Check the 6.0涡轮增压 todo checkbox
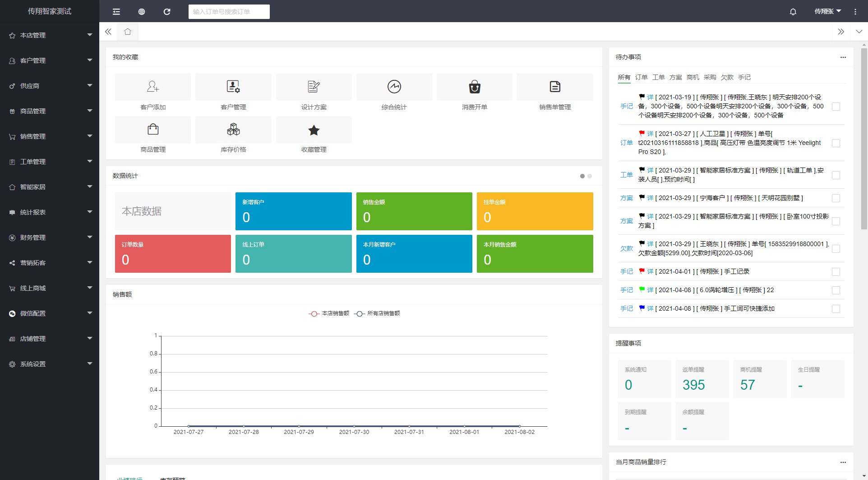 (836, 290)
